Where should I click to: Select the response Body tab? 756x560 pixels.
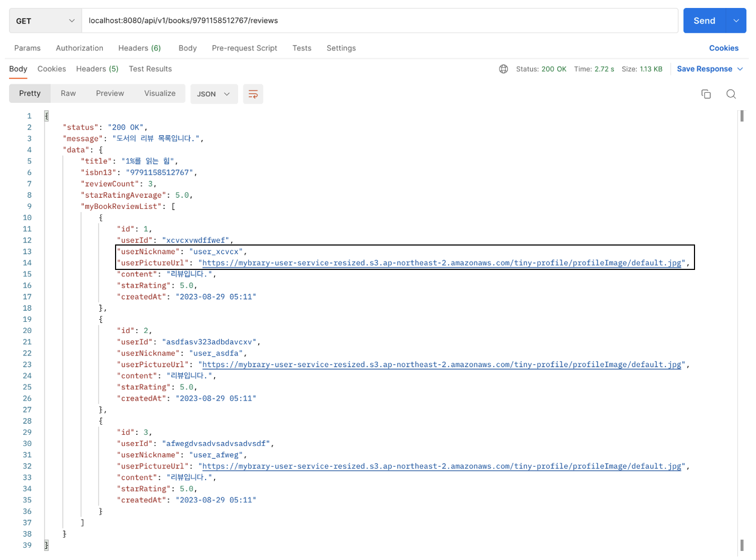tap(18, 69)
